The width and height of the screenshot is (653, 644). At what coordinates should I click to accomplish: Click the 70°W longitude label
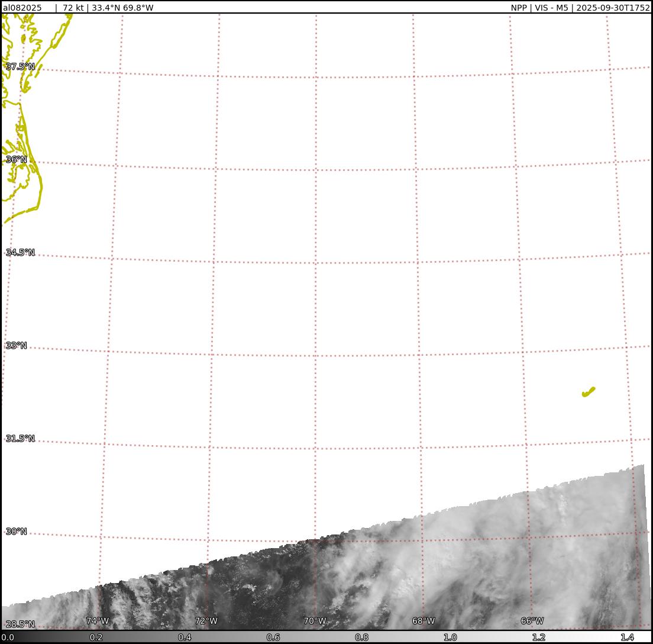tap(315, 621)
